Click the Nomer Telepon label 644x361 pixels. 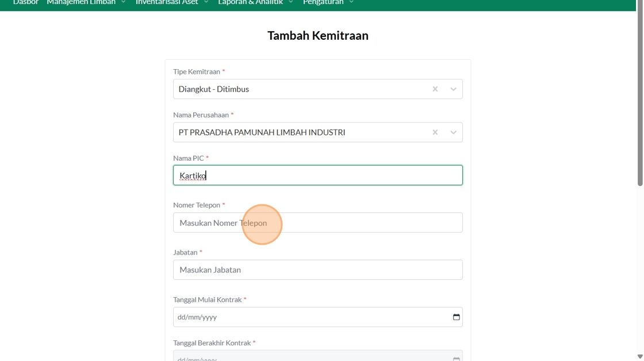(x=197, y=205)
